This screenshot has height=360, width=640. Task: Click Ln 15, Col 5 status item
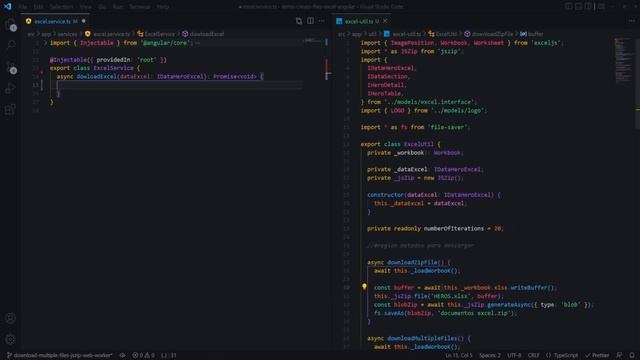[x=459, y=356]
